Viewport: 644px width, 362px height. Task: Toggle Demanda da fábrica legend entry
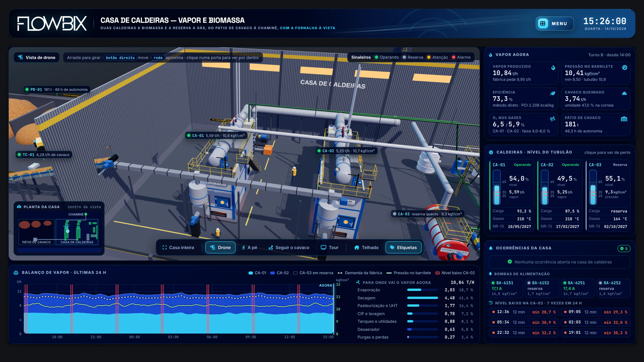click(360, 273)
